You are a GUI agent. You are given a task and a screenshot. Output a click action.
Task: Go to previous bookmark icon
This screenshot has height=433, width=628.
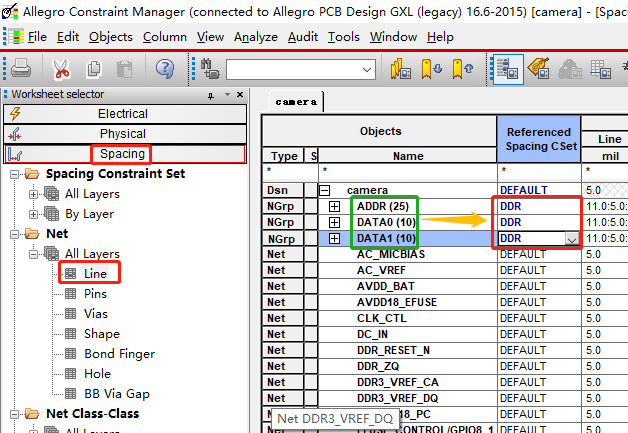pyautogui.click(x=463, y=69)
